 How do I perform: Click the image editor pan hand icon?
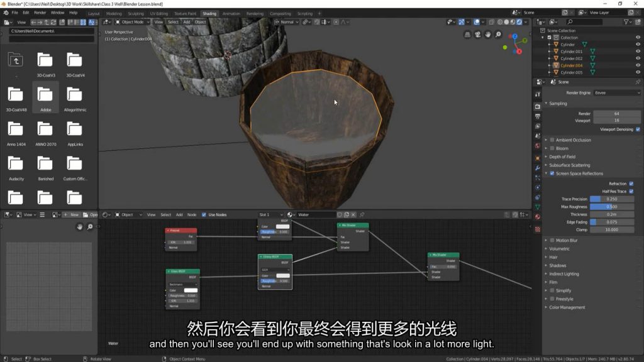coord(80,226)
